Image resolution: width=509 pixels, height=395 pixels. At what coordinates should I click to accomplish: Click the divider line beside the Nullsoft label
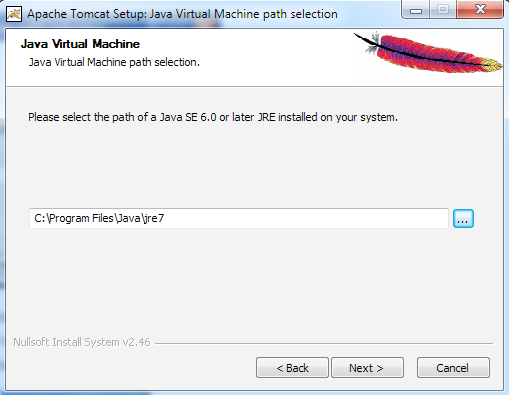(324, 343)
